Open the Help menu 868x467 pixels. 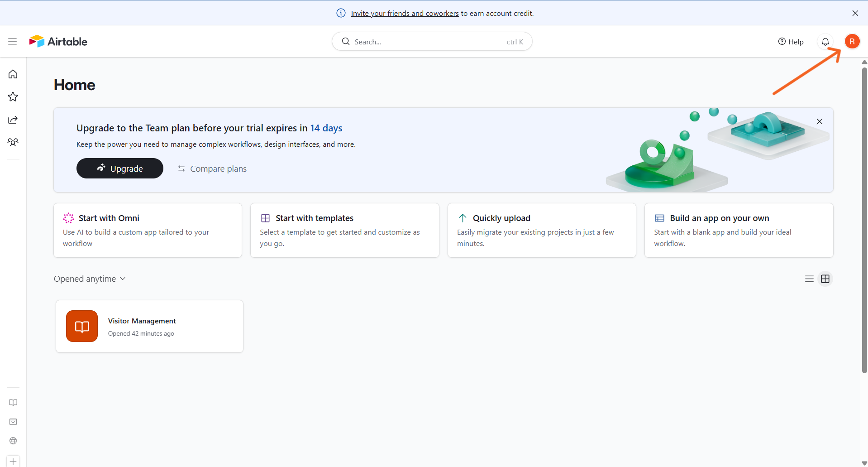[x=791, y=42]
